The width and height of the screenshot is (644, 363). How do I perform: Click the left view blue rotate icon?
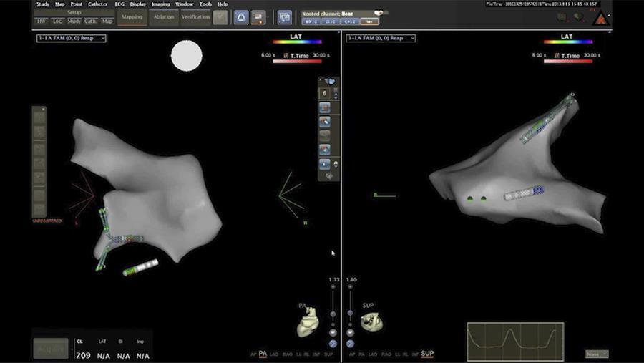coord(333,344)
